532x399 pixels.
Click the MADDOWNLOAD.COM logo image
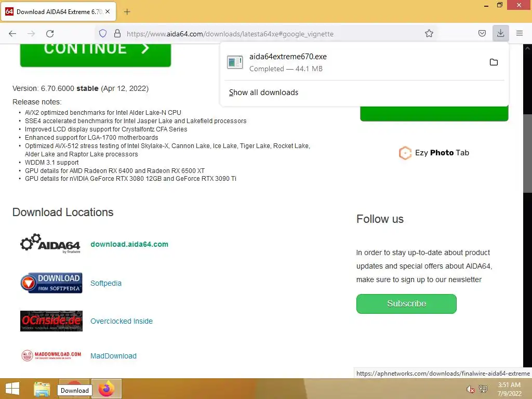click(51, 355)
